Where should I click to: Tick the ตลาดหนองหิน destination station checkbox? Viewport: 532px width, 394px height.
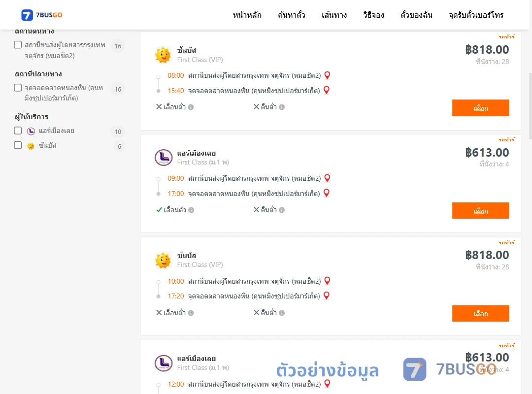18,88
